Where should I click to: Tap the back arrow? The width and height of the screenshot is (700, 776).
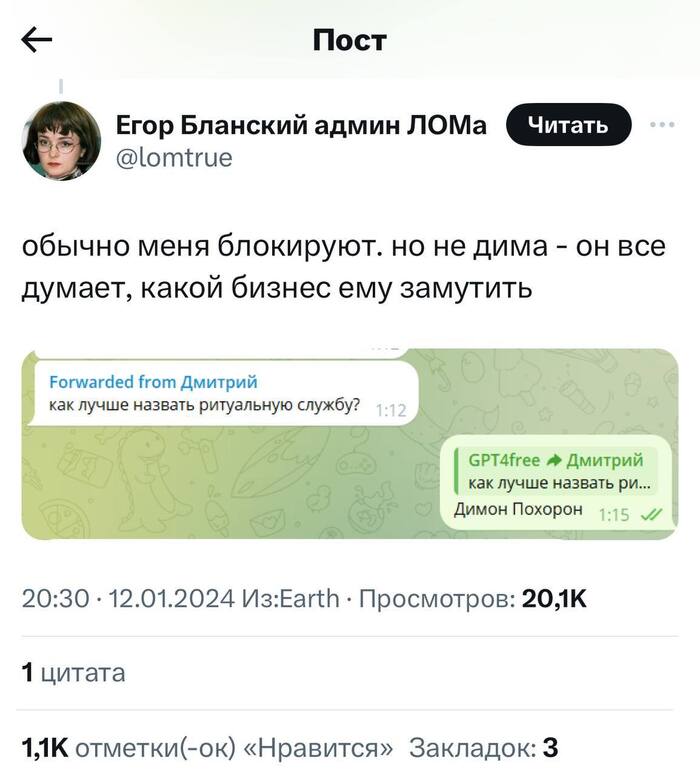coord(37,40)
